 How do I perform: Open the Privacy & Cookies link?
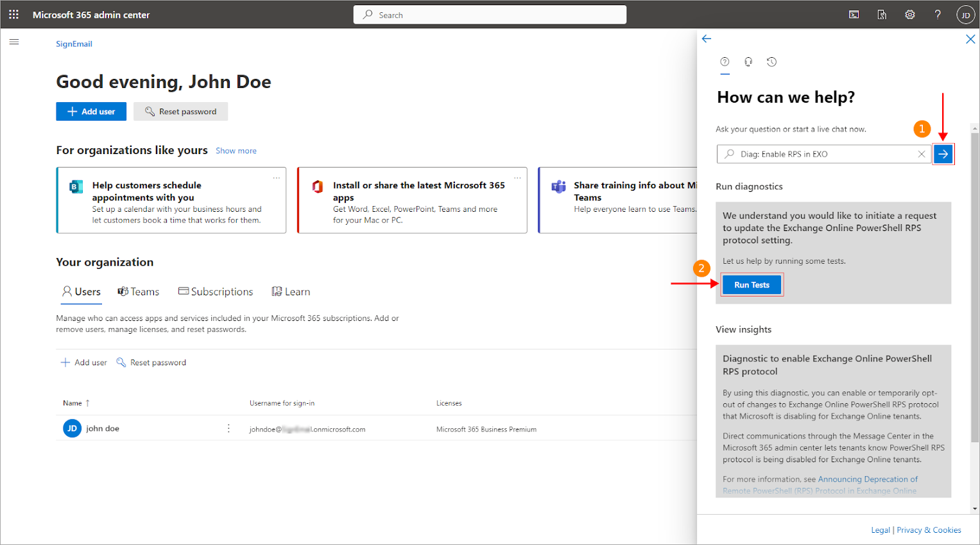(x=929, y=530)
